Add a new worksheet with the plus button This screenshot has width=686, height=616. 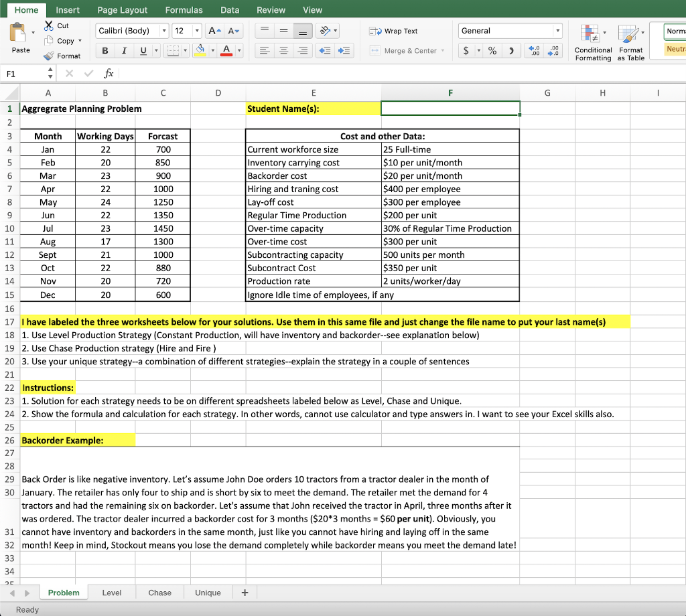tap(244, 593)
